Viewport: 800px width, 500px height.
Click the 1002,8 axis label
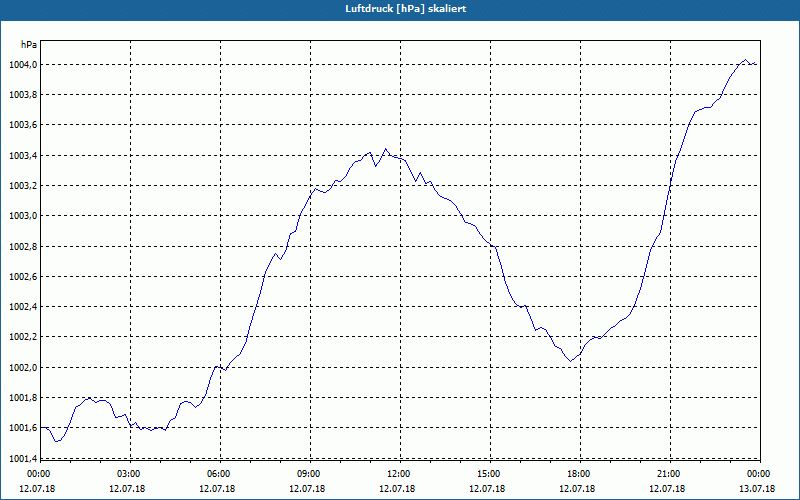[22, 246]
